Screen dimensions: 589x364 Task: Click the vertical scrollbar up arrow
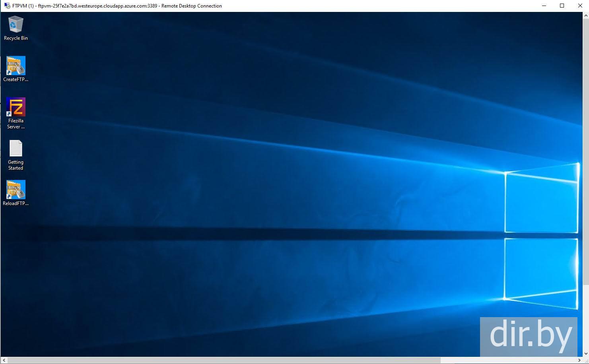(x=586, y=15)
